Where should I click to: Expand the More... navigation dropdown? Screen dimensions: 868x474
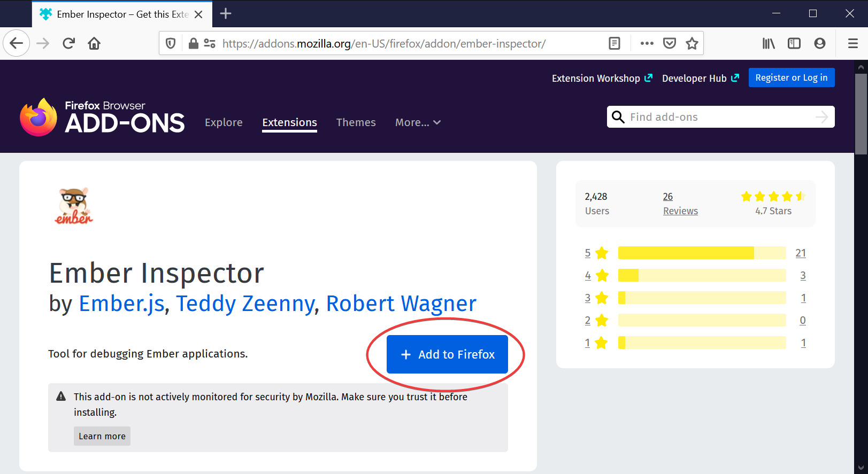coord(418,122)
